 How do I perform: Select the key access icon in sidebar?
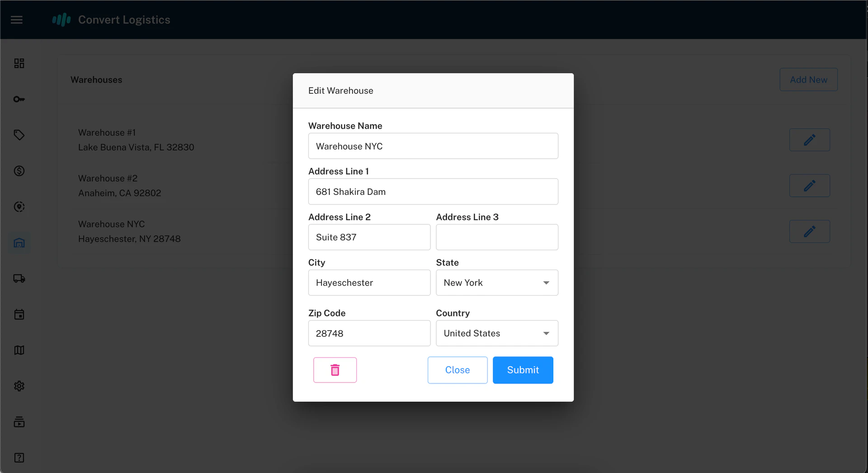coord(19,99)
